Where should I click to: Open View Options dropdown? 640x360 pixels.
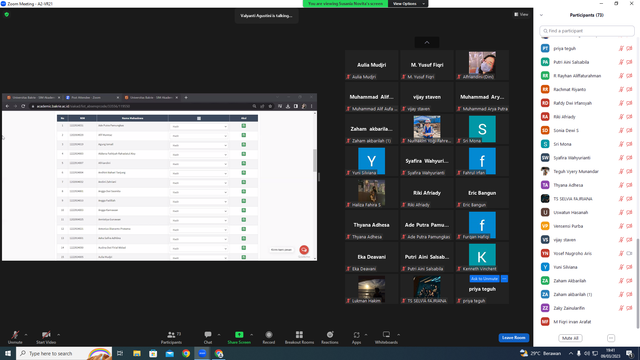point(408,4)
